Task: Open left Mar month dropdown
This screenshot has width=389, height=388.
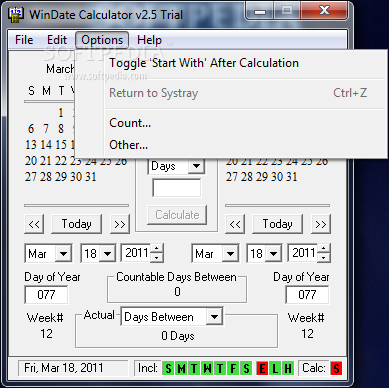Action: pos(63,254)
